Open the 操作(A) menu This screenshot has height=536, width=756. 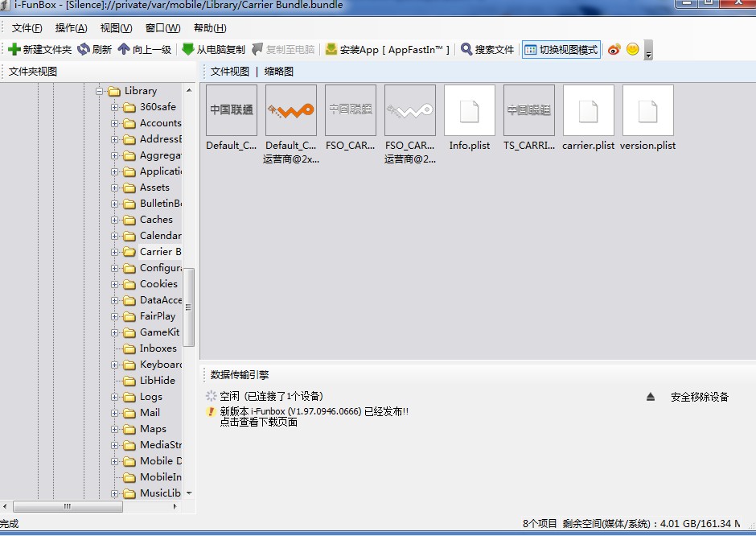coord(71,28)
